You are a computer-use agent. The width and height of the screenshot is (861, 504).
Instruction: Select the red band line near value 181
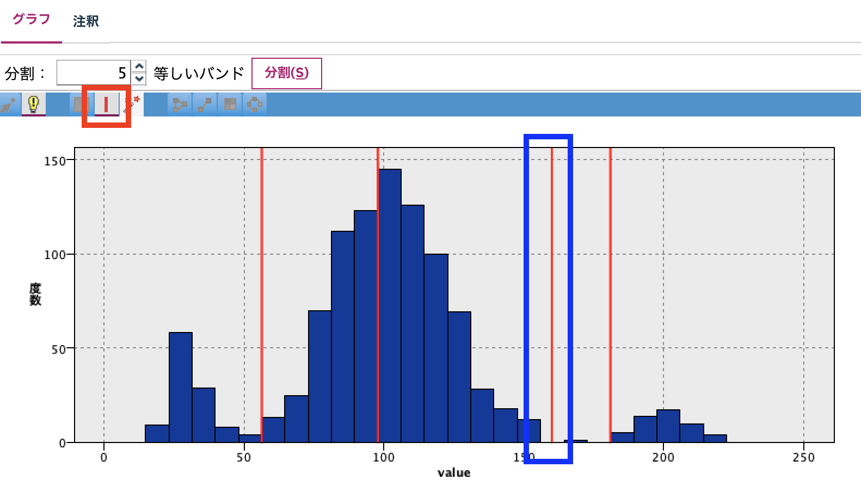(x=610, y=294)
